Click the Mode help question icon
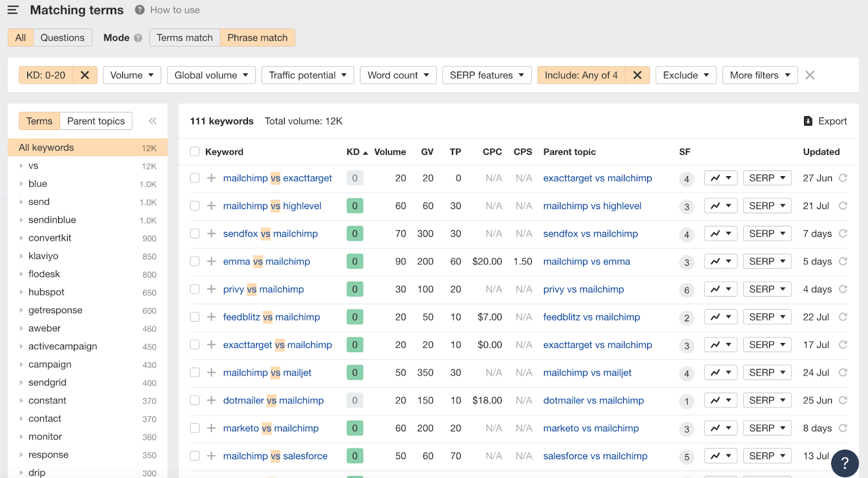Viewport: 868px width, 478px height. click(138, 38)
